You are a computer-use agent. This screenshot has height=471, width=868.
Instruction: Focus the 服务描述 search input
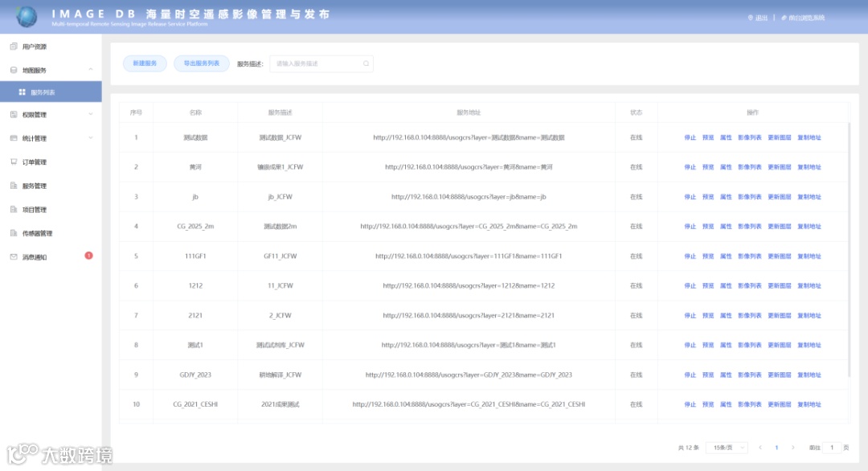click(x=321, y=63)
